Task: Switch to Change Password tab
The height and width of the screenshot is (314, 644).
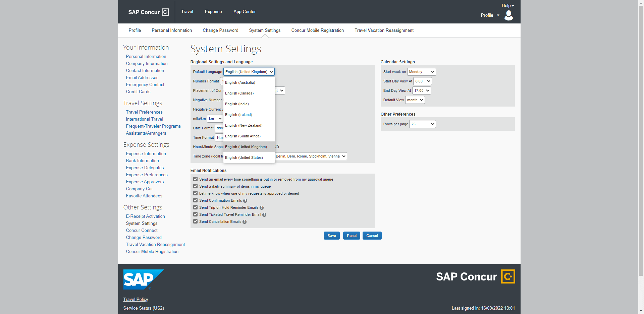Action: pos(220,30)
